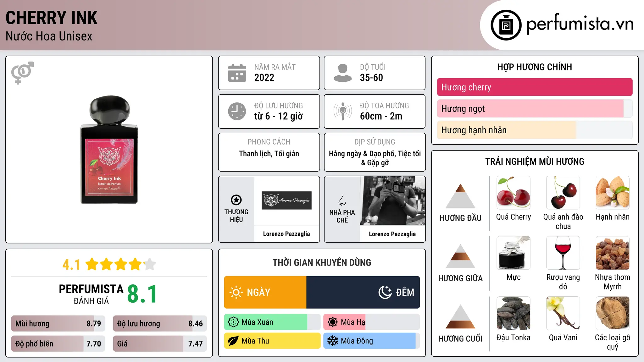This screenshot has height=362, width=644.
Task: Click the DỊP SỬ DỤNG label
Action: [x=375, y=142]
